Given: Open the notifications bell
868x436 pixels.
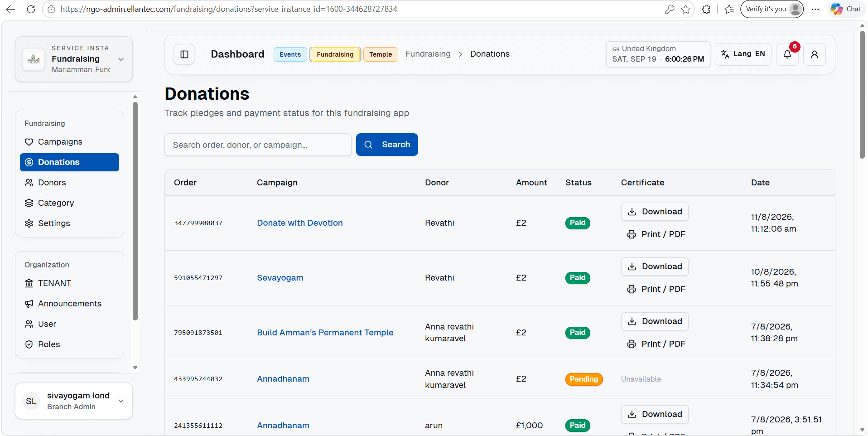Looking at the screenshot, I should tap(787, 54).
